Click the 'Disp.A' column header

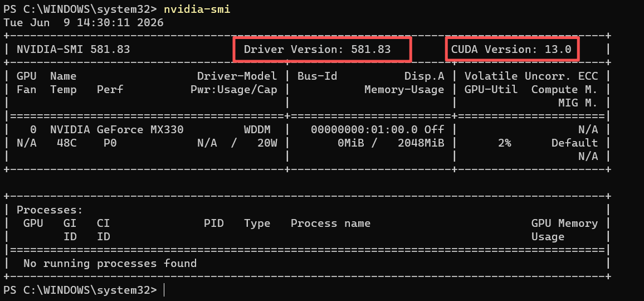425,76
